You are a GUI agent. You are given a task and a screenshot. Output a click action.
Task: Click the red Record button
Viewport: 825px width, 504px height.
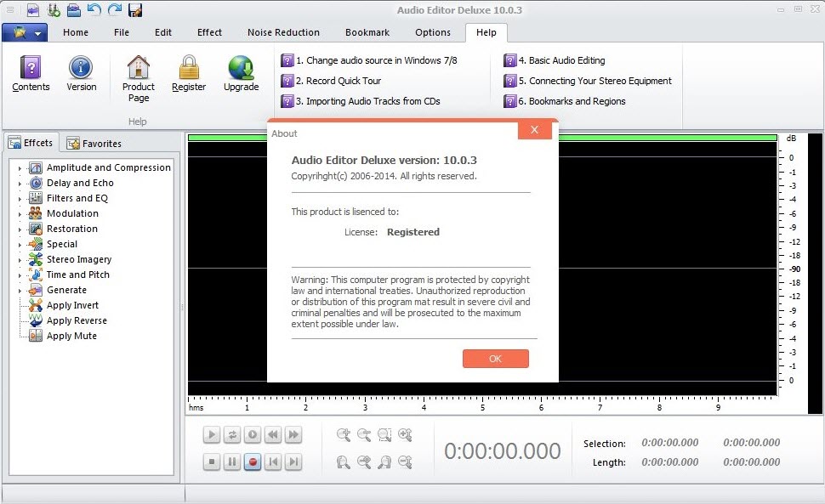253,462
